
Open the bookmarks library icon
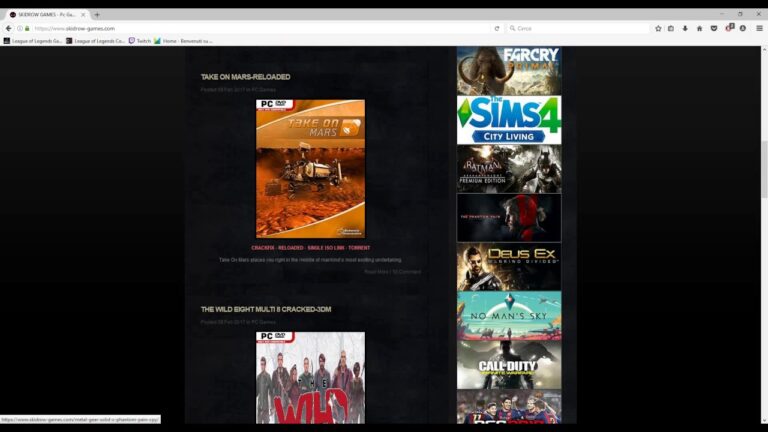(x=671, y=28)
